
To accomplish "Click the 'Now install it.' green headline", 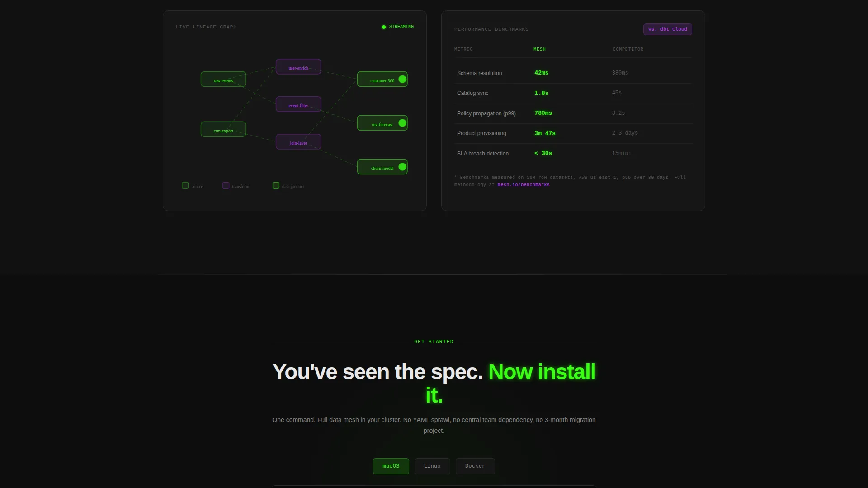I will point(510,383).
